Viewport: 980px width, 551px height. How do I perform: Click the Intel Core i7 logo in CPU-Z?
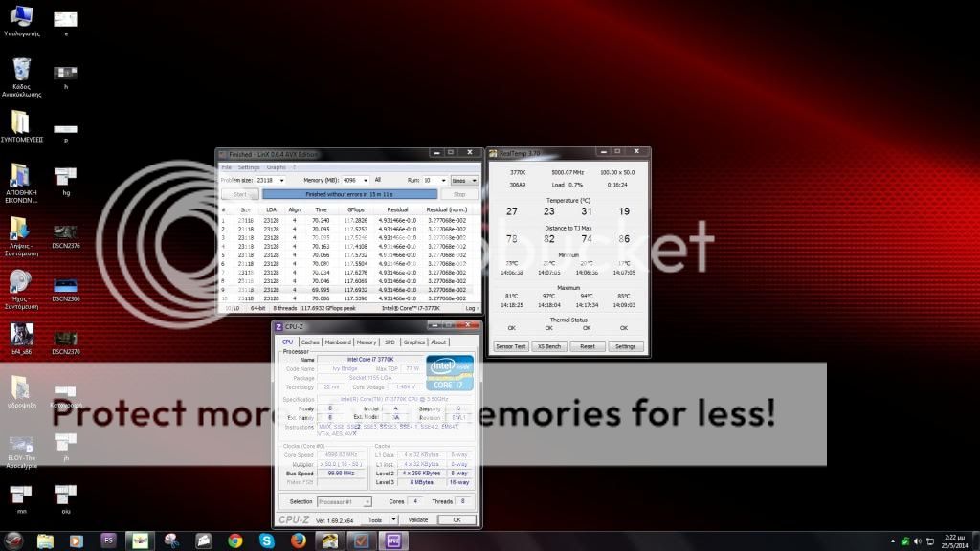click(x=449, y=371)
